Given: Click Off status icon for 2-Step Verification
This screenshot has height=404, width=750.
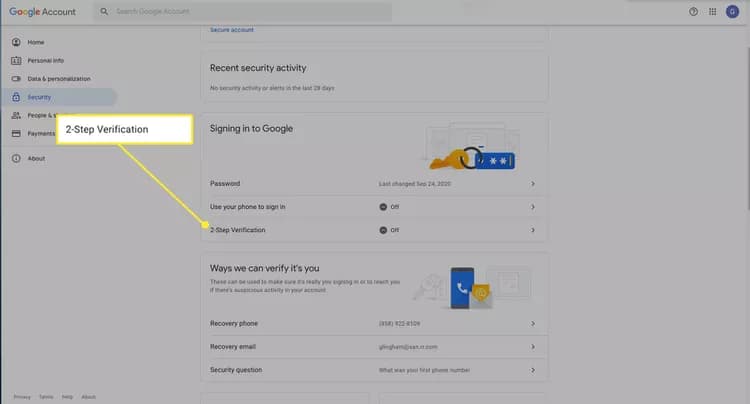Looking at the screenshot, I should click(x=383, y=230).
